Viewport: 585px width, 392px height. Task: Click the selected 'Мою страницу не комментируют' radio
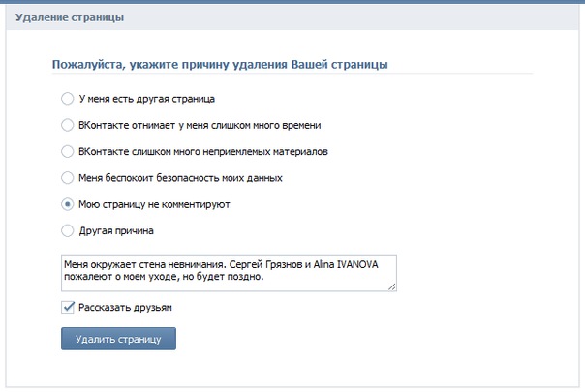pos(67,204)
